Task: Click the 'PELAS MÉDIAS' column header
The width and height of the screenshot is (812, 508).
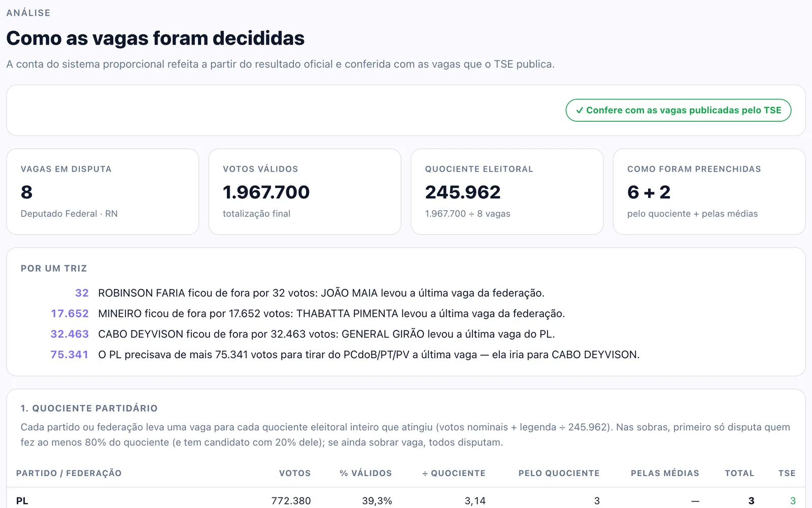Action: point(665,473)
